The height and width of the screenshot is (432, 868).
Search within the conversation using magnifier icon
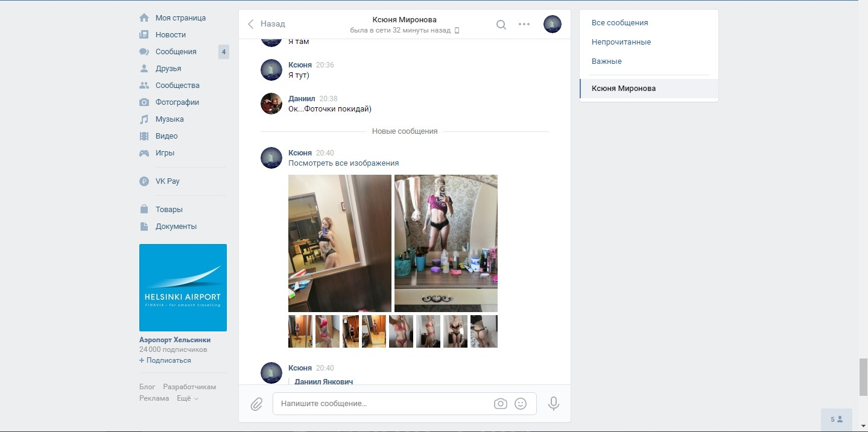501,24
